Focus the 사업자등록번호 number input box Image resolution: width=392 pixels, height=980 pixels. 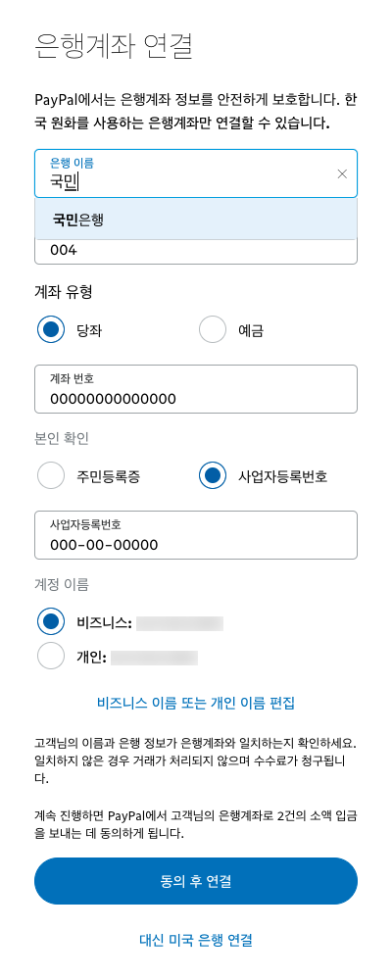click(x=196, y=535)
